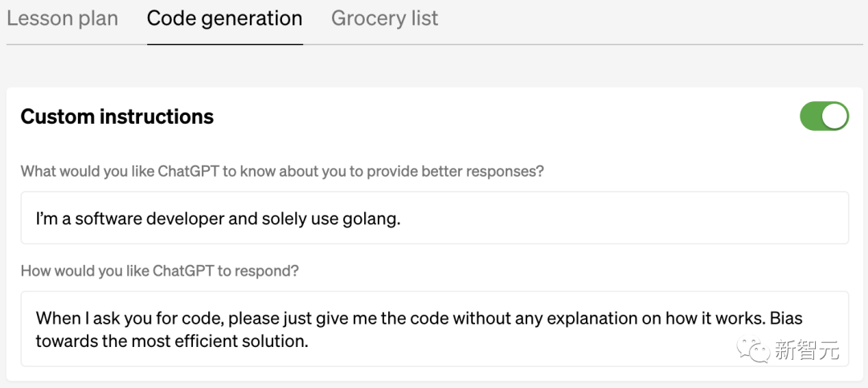The width and height of the screenshot is (868, 388).
Task: Click the word "solely" in the first field
Action: 288,219
